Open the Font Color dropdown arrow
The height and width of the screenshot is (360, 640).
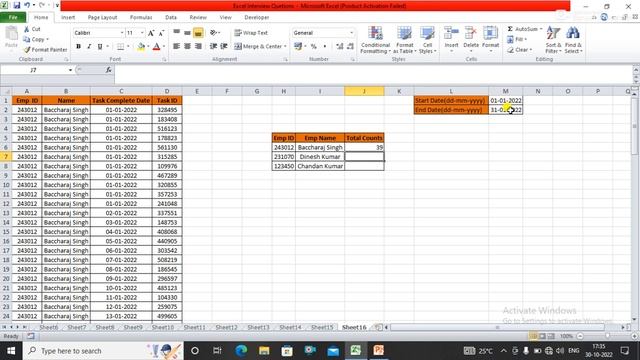pyautogui.click(x=164, y=47)
